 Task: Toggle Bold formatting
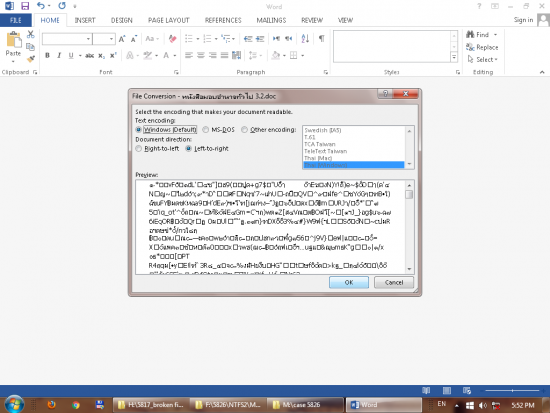point(47,55)
